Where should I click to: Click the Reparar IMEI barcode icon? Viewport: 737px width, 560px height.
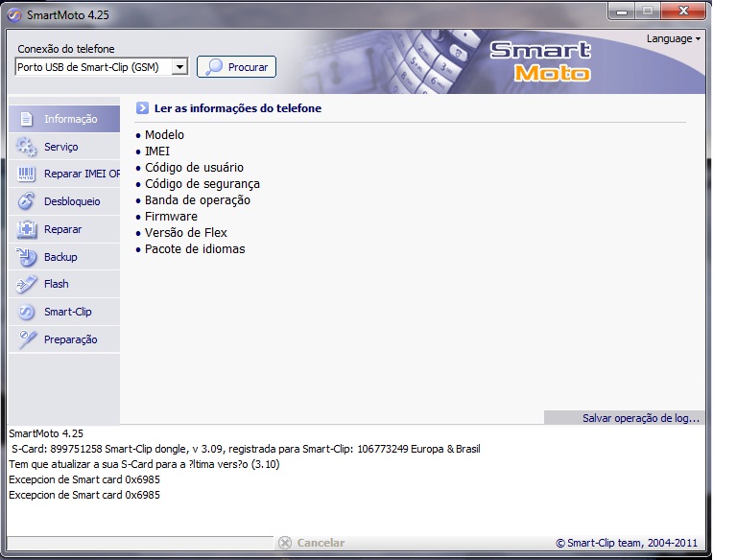pyautogui.click(x=26, y=174)
